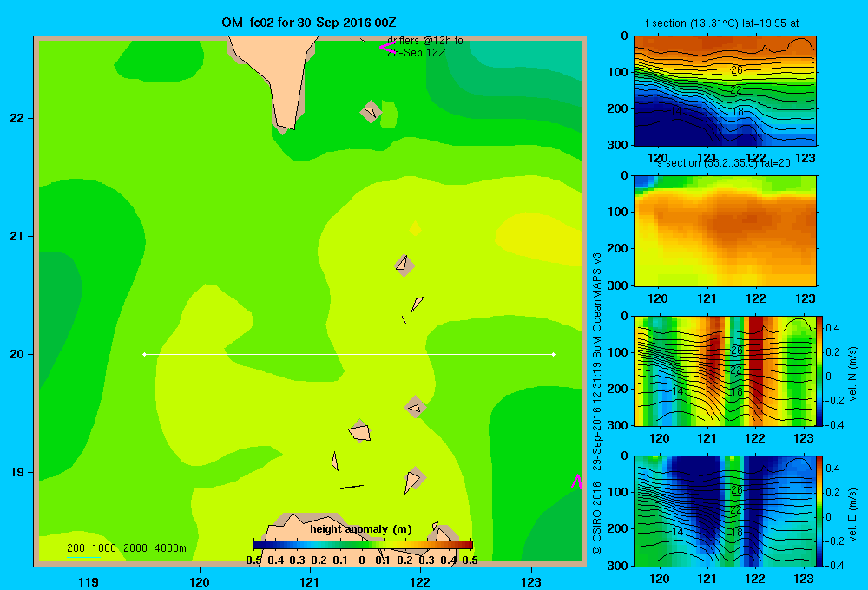Click the 14 contour label in temperature section

click(x=676, y=111)
